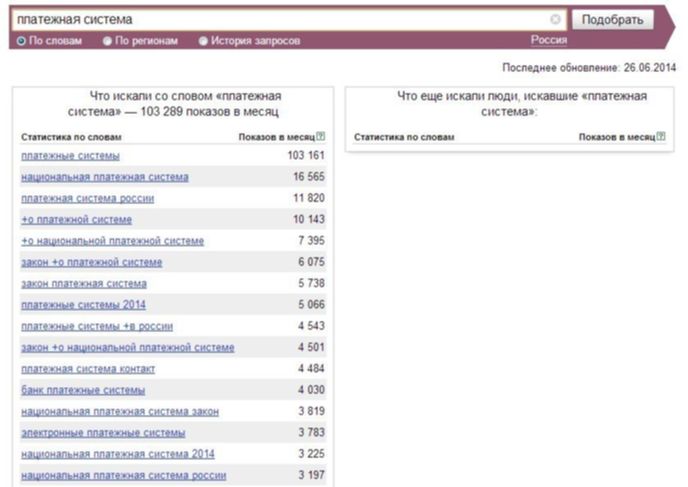This screenshot has height=487, width=688.
Task: Click the value '11 820'
Action: click(309, 198)
